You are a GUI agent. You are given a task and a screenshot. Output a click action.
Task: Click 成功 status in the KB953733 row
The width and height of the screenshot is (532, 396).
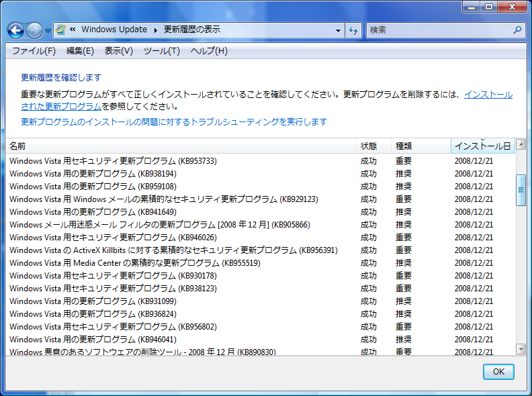tap(369, 160)
